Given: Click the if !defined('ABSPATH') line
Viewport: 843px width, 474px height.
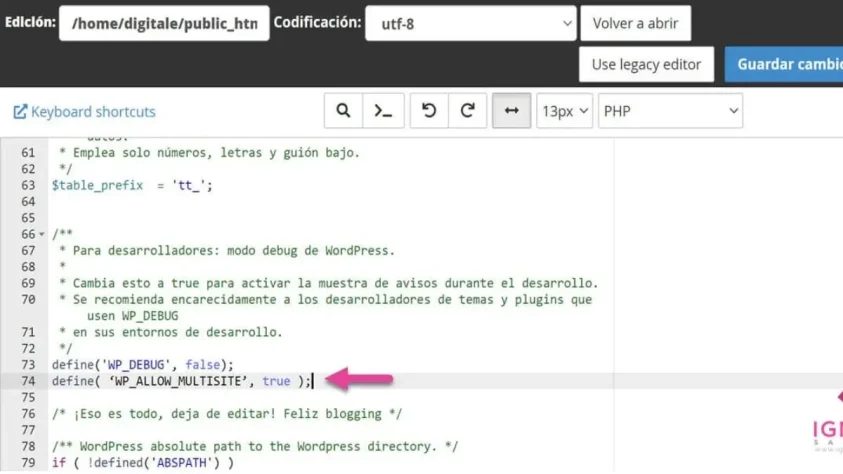Looking at the screenshot, I should [x=143, y=463].
